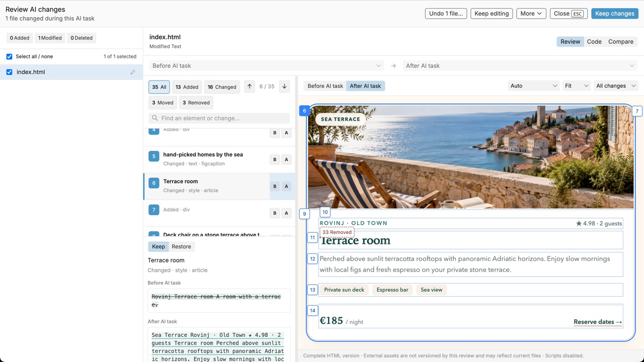Click the terrace photo in preview
644x362 pixels.
tap(470, 157)
